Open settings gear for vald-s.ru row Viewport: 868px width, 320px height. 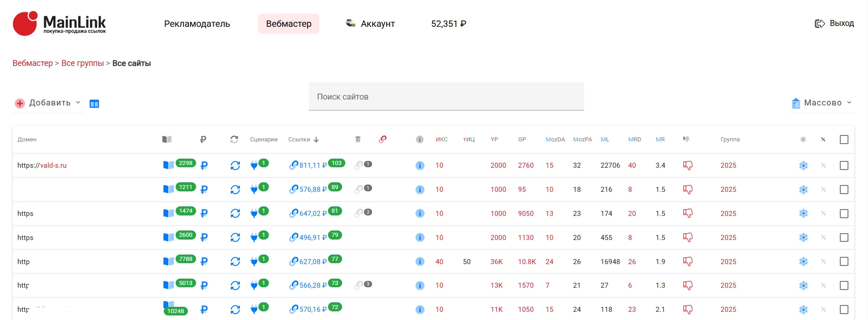[x=803, y=166]
